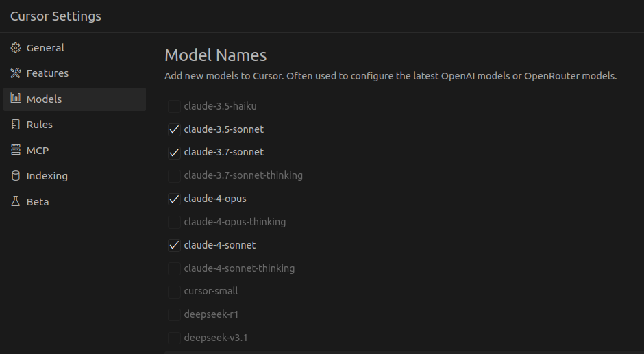Tick the deepseek-v3.1 checkbox
The image size is (644, 354).
[174, 338]
